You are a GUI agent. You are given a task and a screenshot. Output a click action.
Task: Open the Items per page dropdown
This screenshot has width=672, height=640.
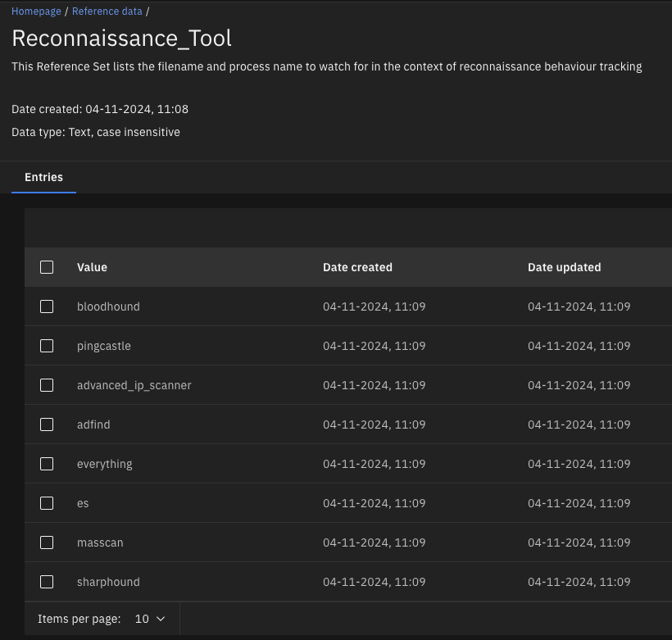148,619
